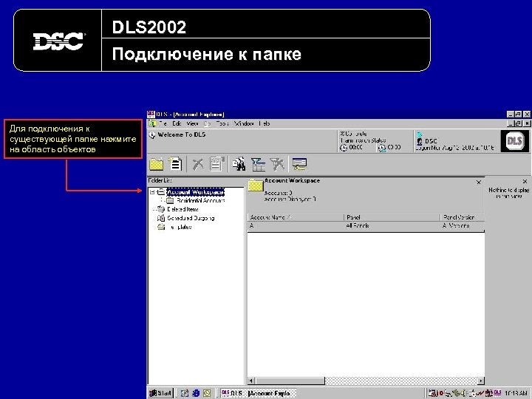Click the menu bar document icon
This screenshot has width=532, height=399.
152,123
